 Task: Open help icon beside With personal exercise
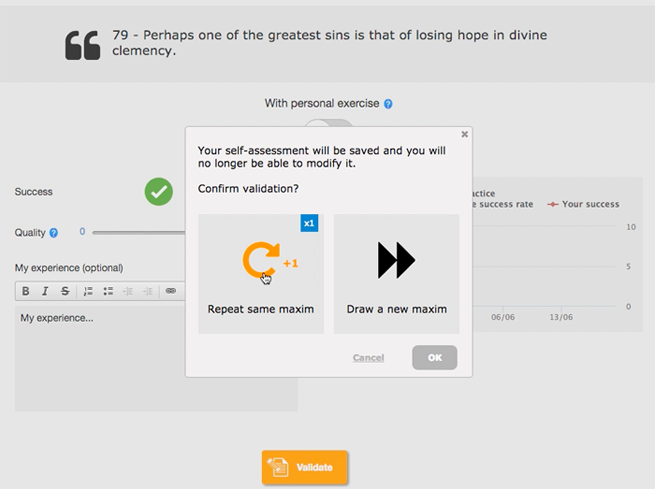click(388, 104)
